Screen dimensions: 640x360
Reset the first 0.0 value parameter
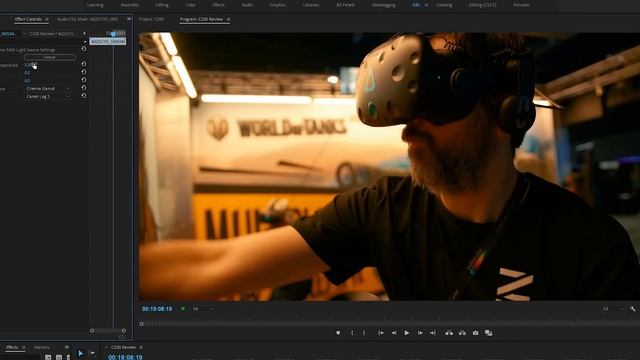(x=84, y=72)
